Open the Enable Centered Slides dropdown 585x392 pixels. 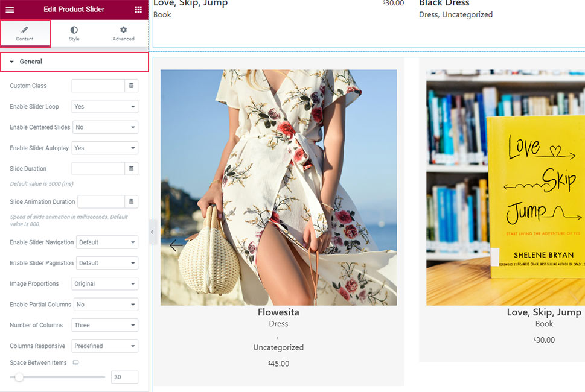pyautogui.click(x=105, y=127)
